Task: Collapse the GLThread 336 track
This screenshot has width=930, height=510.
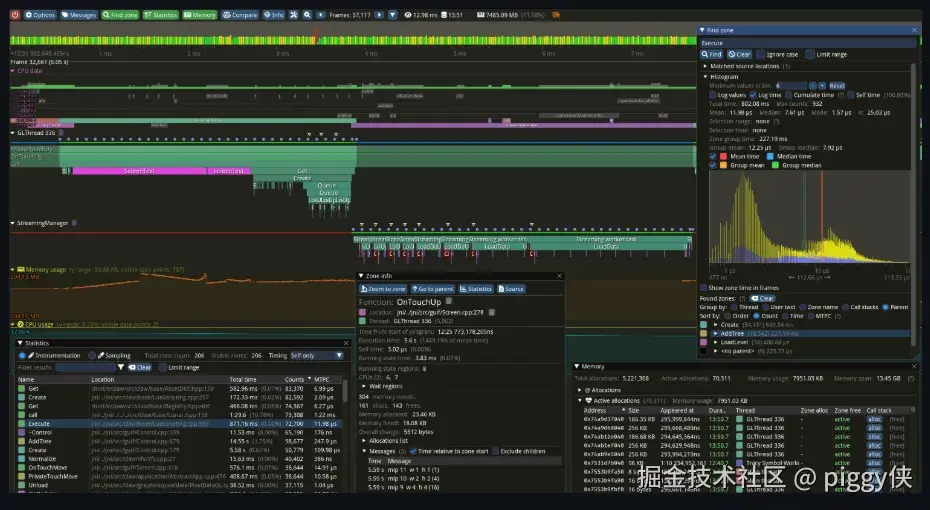Action: tap(13, 133)
